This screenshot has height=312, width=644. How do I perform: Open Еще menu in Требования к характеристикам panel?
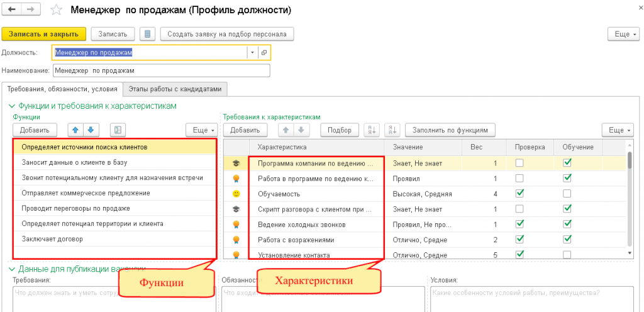(618, 130)
